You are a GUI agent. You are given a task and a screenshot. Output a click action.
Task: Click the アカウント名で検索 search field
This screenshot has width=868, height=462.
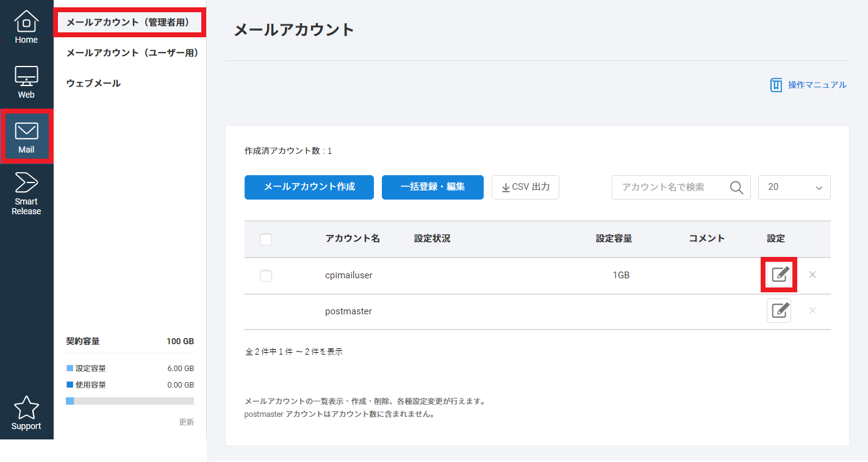671,187
